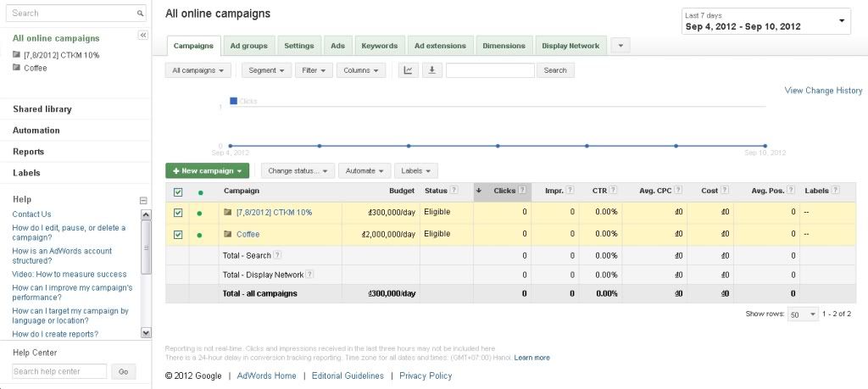The height and width of the screenshot is (389, 868).
Task: Open the Change status dropdown
Action: click(298, 171)
